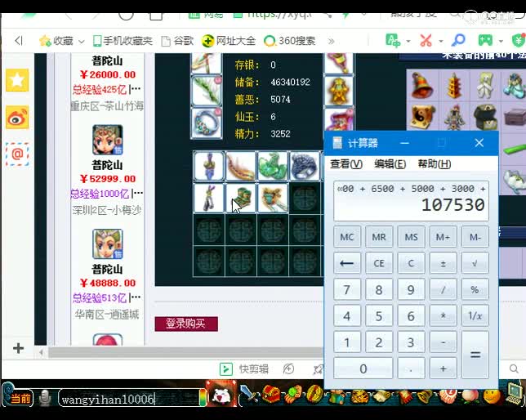Click the green leaf necklace equipment icon

[207, 91]
